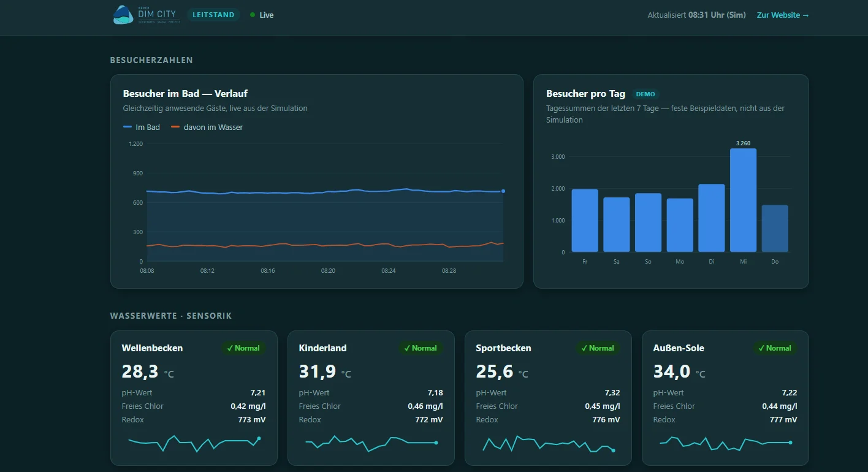Click the Normal badge on the Außen-Sole card
Screen dimensions: 868x472
(x=774, y=348)
